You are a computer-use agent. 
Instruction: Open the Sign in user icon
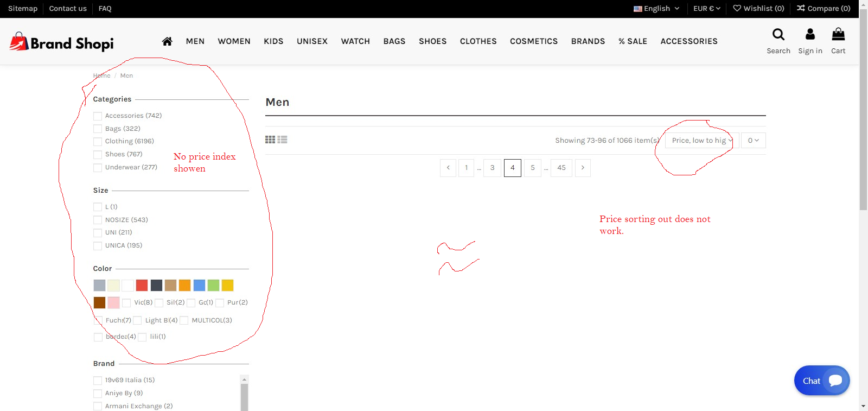coord(810,35)
